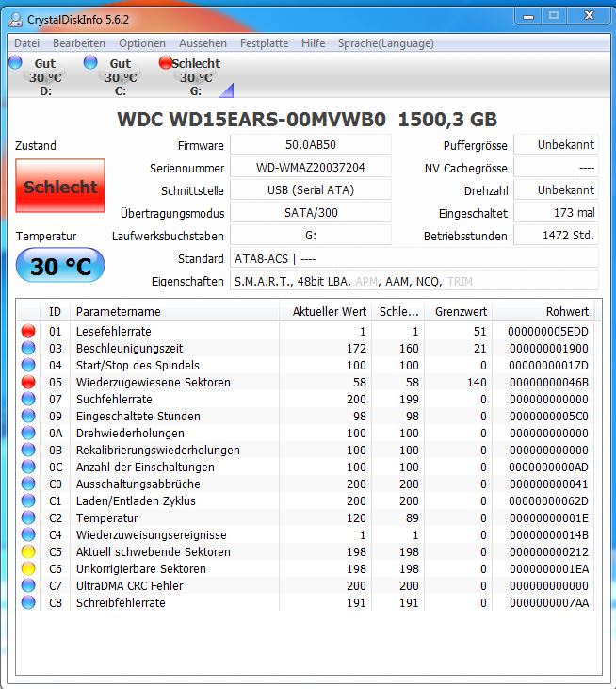Screen dimensions: 616x689
Task: Click raw value 00000000046B
Action: tap(549, 383)
